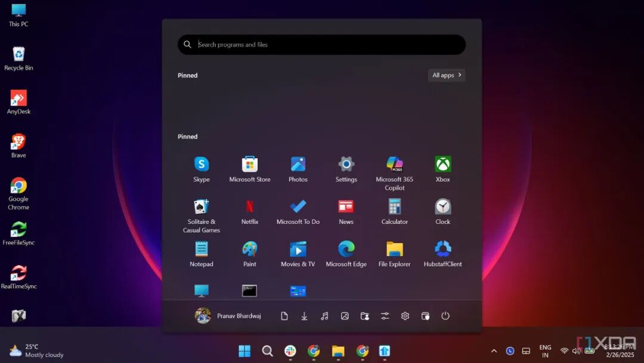The width and height of the screenshot is (644, 363).
Task: Open Movies & TV
Action: click(x=298, y=254)
